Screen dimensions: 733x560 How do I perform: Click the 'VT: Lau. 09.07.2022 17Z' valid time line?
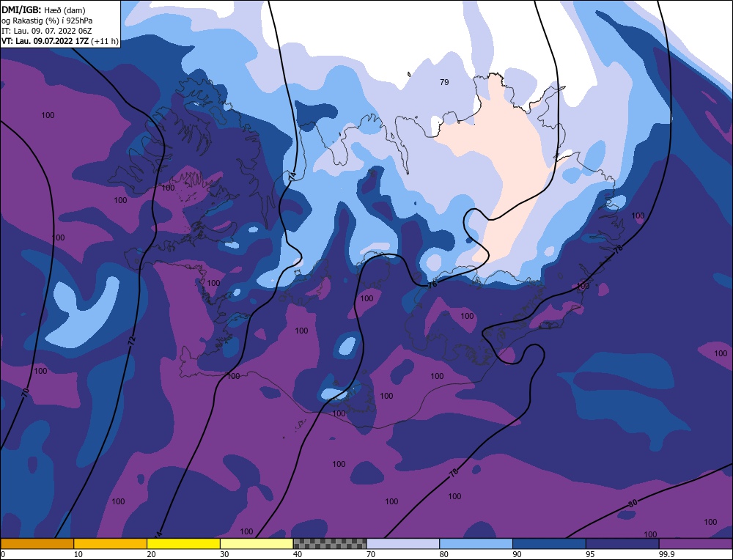tap(60, 41)
